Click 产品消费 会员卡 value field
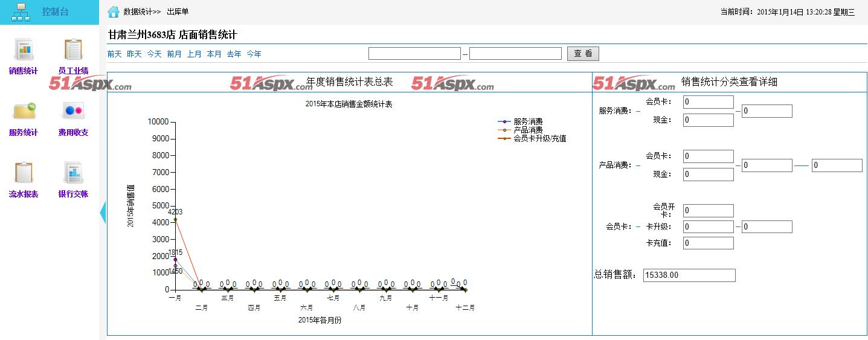 click(x=708, y=156)
